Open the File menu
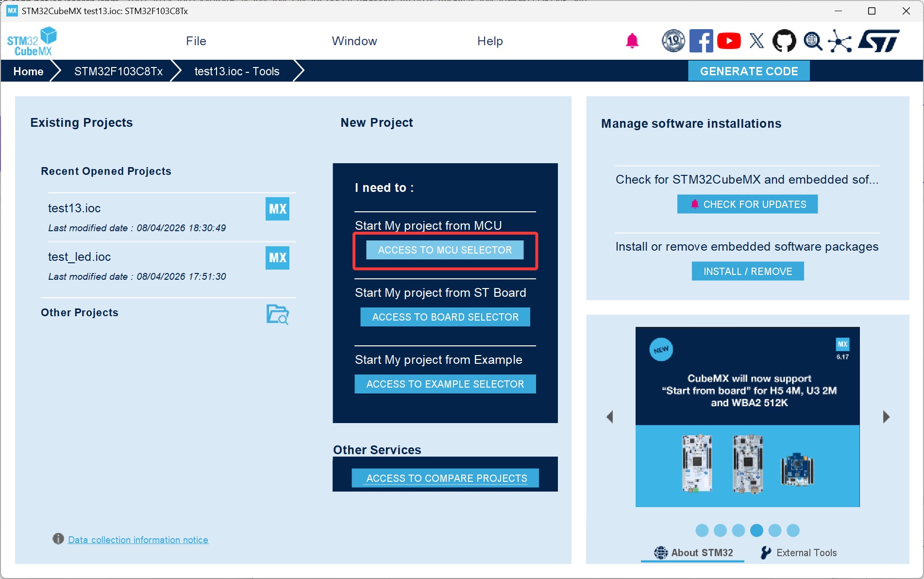Image resolution: width=924 pixels, height=579 pixels. 196,41
